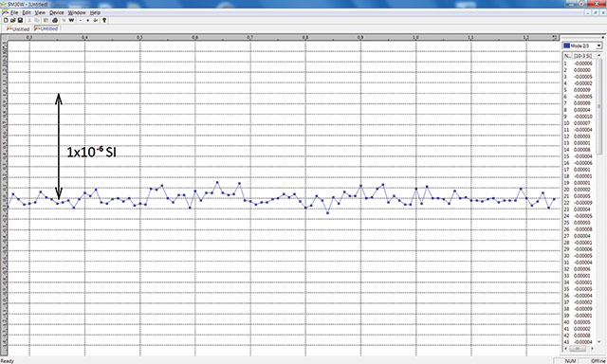Click the Help question mark toolbar icon
This screenshot has width=607, height=364.
coord(104,20)
